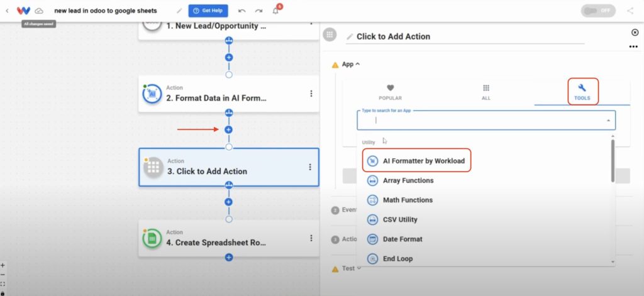Image resolution: width=644 pixels, height=296 pixels.
Task: Select the Tools tab
Action: pos(582,92)
